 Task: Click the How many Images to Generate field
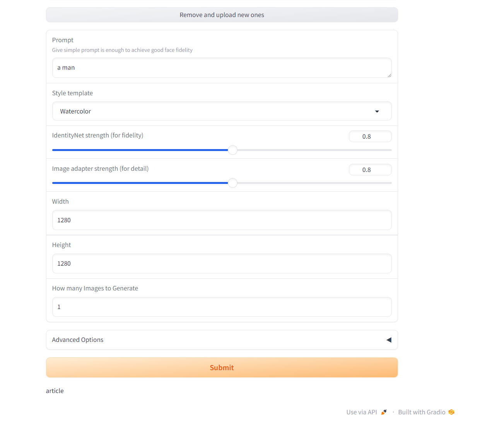tap(222, 307)
